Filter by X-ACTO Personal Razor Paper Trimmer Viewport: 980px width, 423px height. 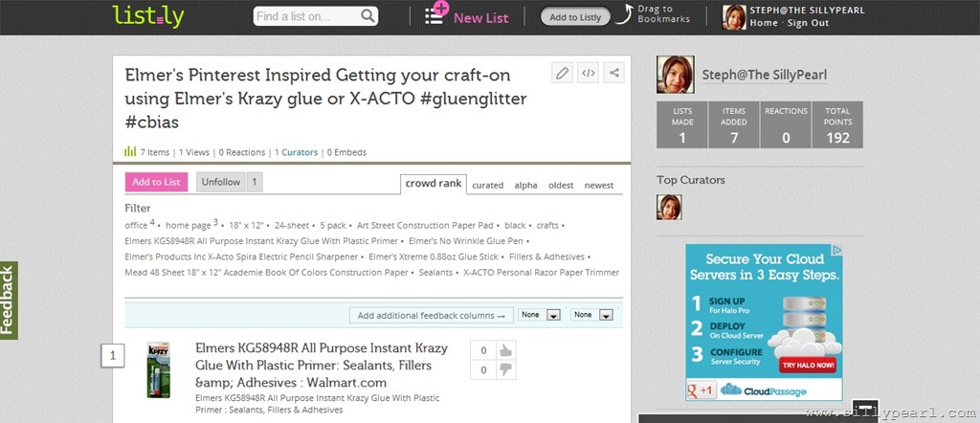click(x=542, y=273)
